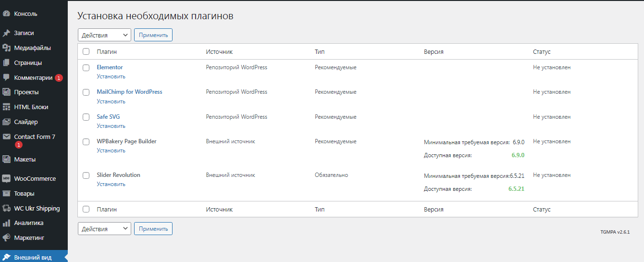
Task: Select the Safe SVG row checkbox
Action: 86,117
